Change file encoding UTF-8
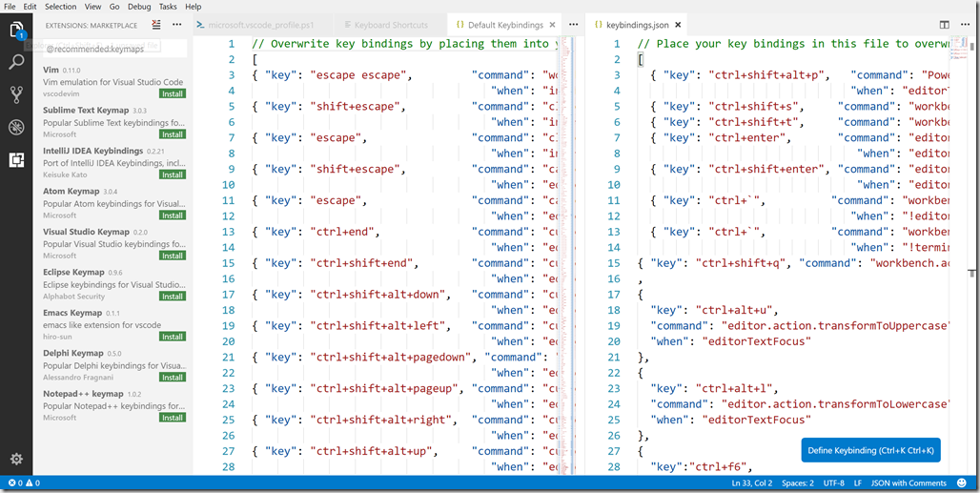 [x=834, y=483]
